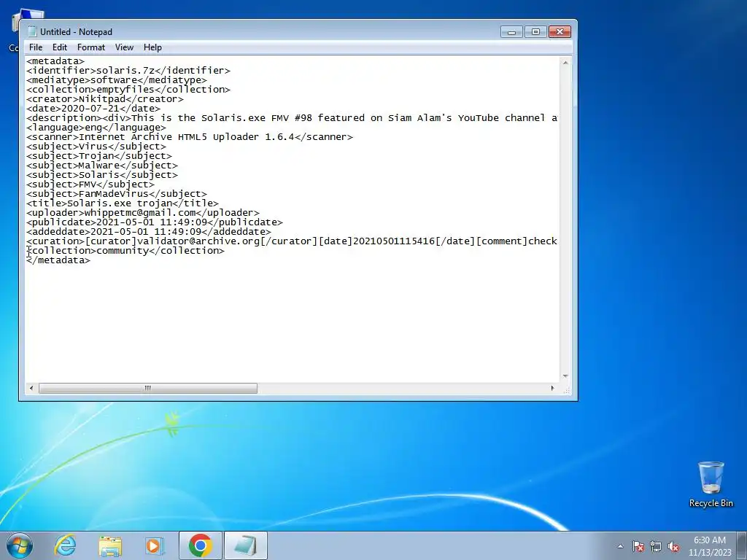Viewport: 747px width, 560px height.
Task: Launch Internet Explorer from the taskbar
Action: pyautogui.click(x=65, y=545)
